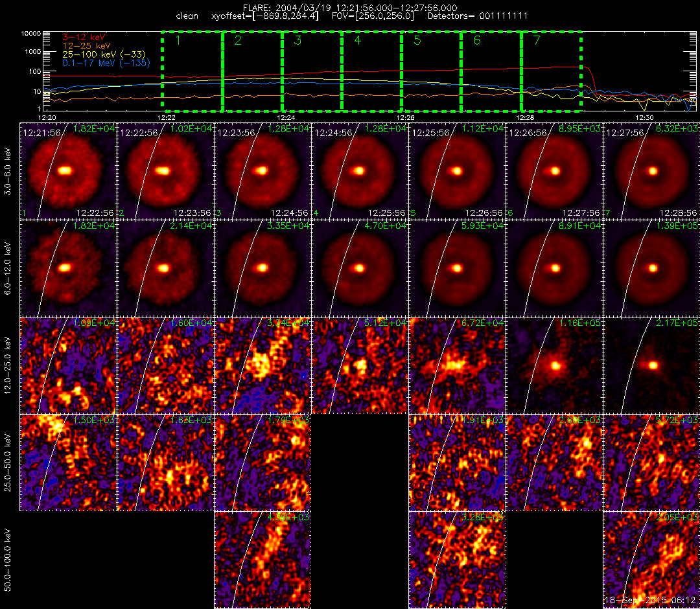Open the 50.0-100.0 keV image with peak 4.39E+03
Image resolution: width=700 pixels, height=609 pixels.
262,560
